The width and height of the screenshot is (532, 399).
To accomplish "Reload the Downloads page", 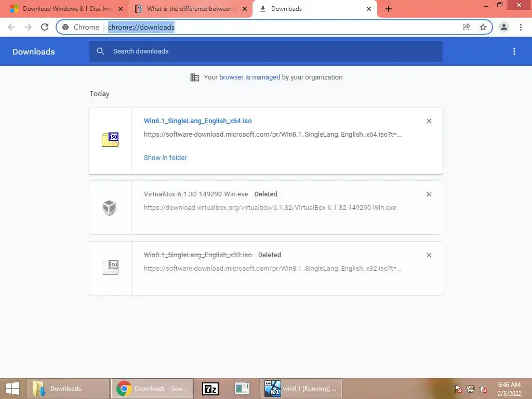I will 45,27.
